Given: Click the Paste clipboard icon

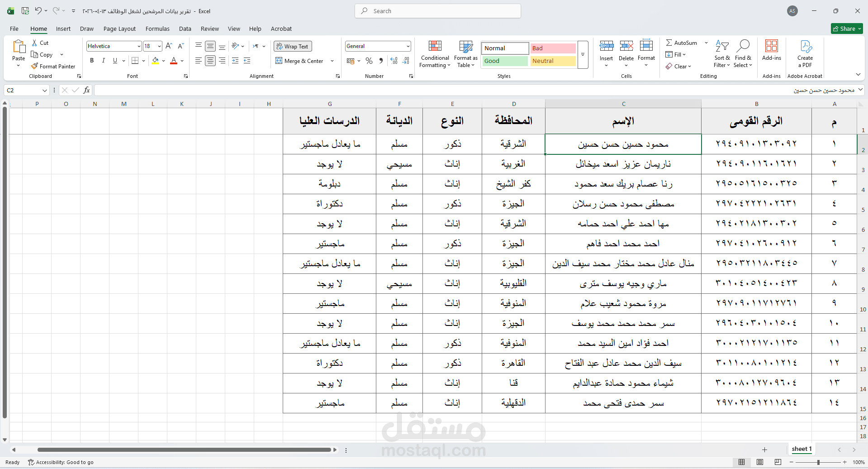Looking at the screenshot, I should (x=19, y=47).
